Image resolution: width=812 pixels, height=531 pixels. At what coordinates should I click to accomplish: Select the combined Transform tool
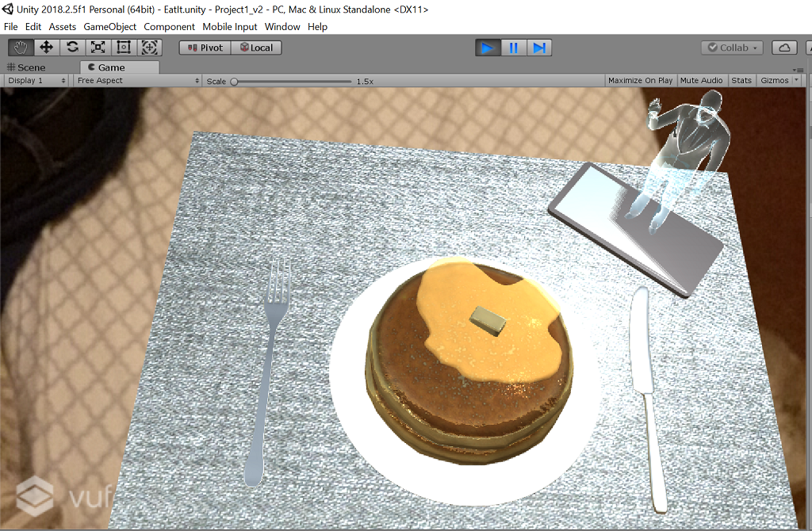(x=149, y=48)
